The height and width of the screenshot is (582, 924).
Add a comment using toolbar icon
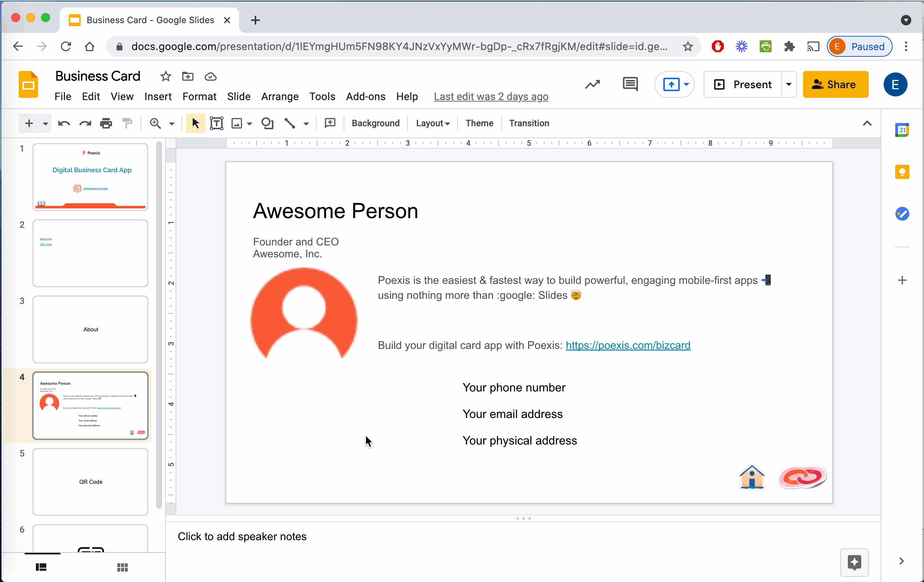pyautogui.click(x=330, y=123)
